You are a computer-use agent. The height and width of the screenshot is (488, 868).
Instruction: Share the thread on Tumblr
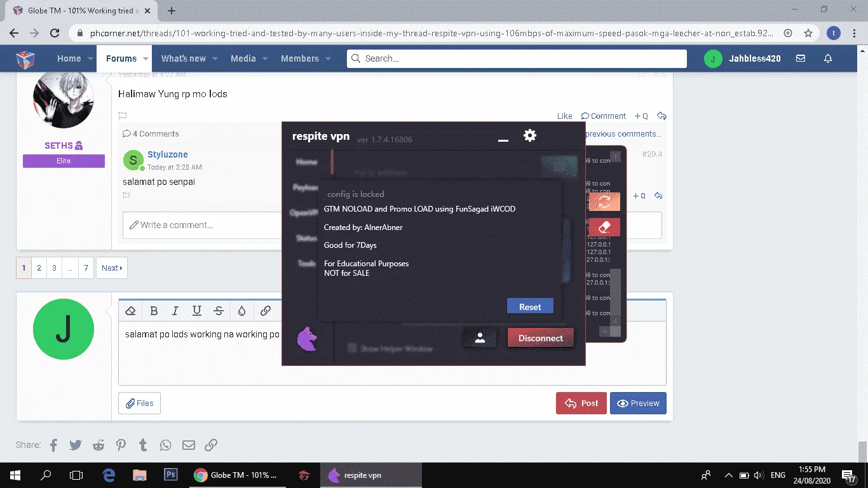[143, 445]
